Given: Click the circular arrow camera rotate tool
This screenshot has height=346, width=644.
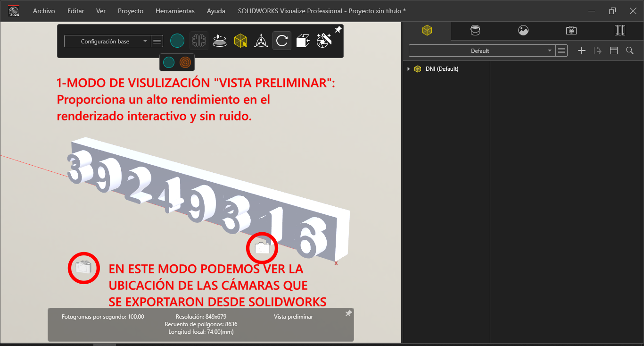Looking at the screenshot, I should [x=281, y=41].
